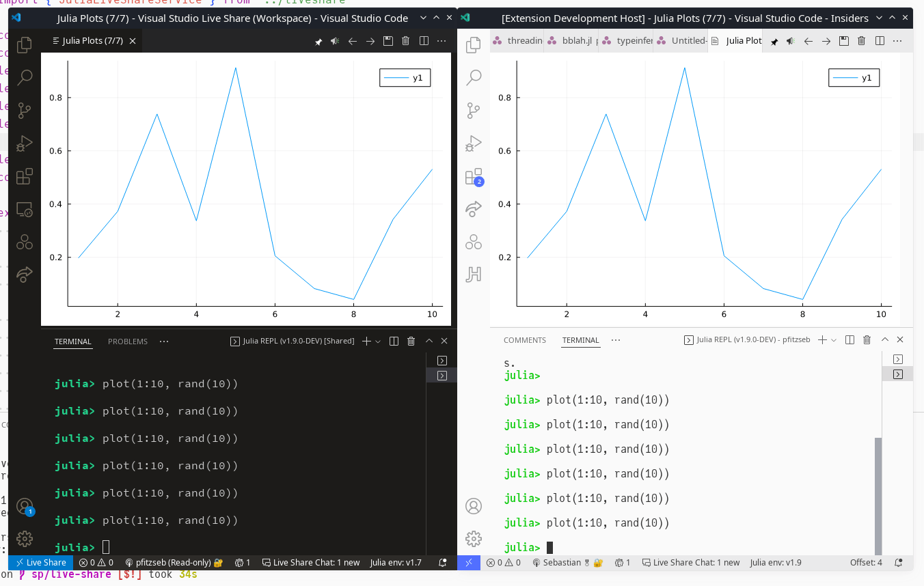Image resolution: width=924 pixels, height=586 pixels.
Task: Close the Julia Plots (7/7) tab
Action: (x=133, y=42)
